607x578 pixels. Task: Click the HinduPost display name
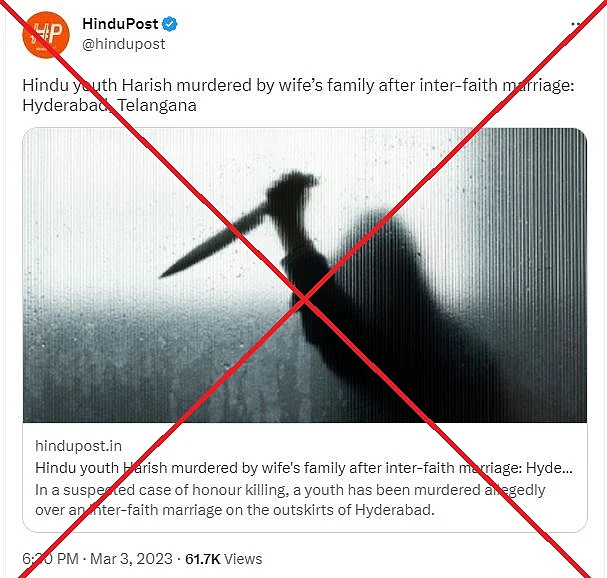coord(120,24)
